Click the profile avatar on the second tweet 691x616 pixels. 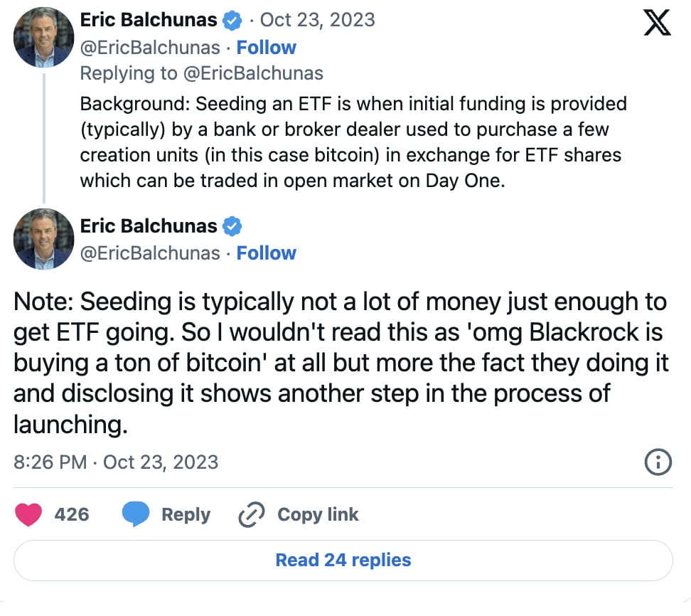[43, 239]
